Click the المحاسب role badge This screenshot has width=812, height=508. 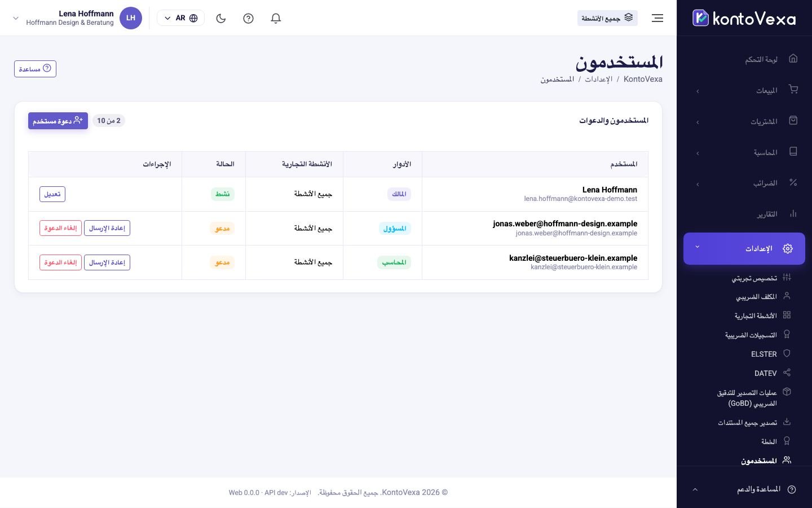pyautogui.click(x=394, y=262)
